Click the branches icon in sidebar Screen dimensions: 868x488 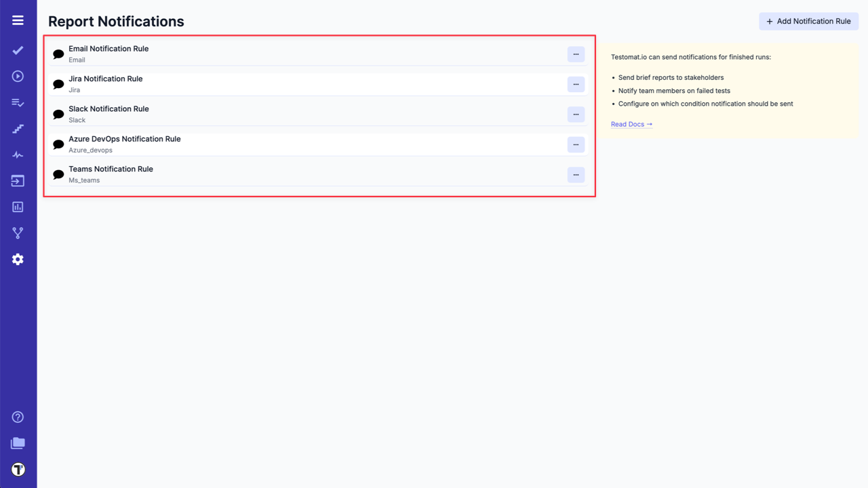pos(18,232)
